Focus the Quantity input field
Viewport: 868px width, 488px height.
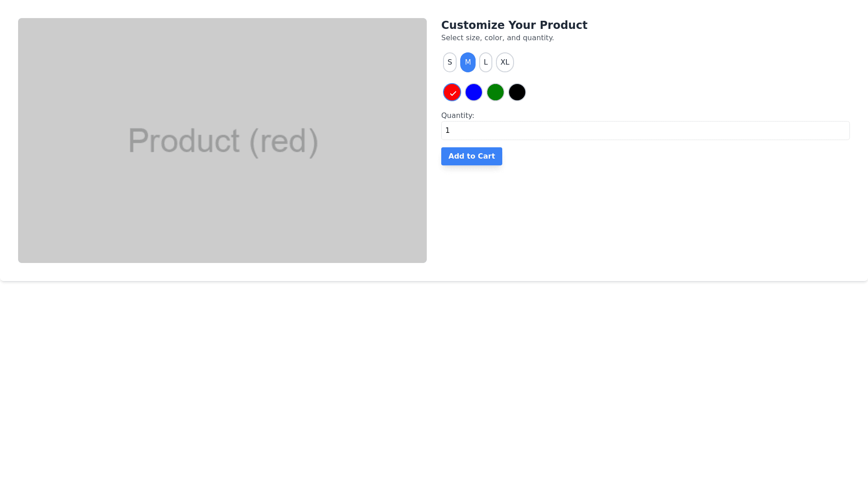click(x=645, y=131)
